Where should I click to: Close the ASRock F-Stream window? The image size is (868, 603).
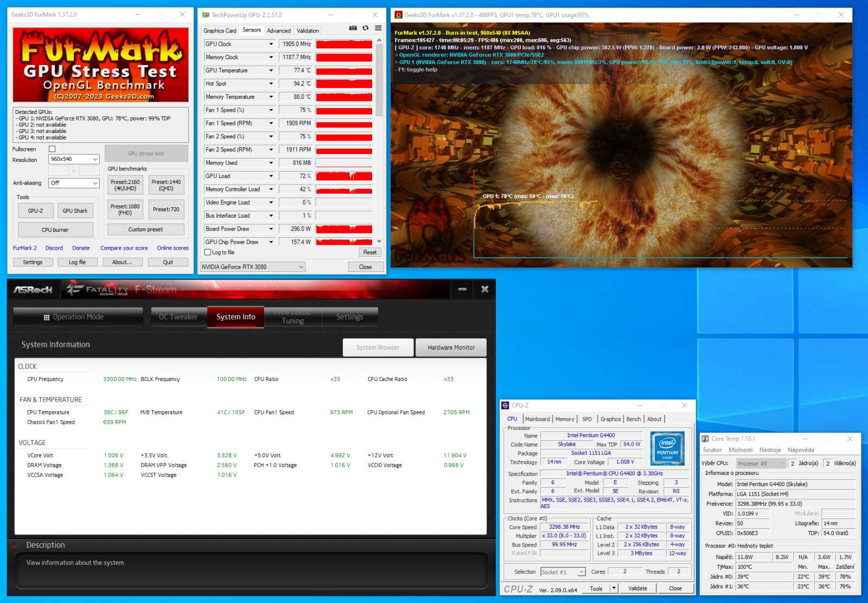tap(485, 289)
